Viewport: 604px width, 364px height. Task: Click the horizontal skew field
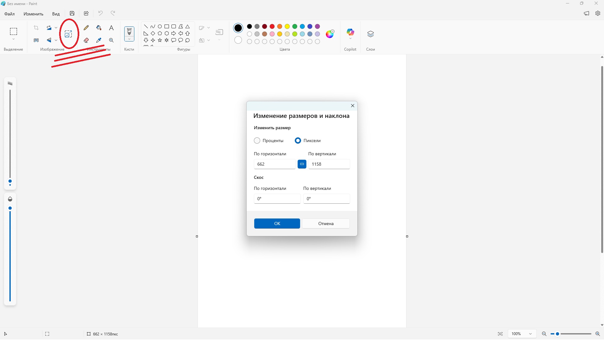click(x=277, y=199)
